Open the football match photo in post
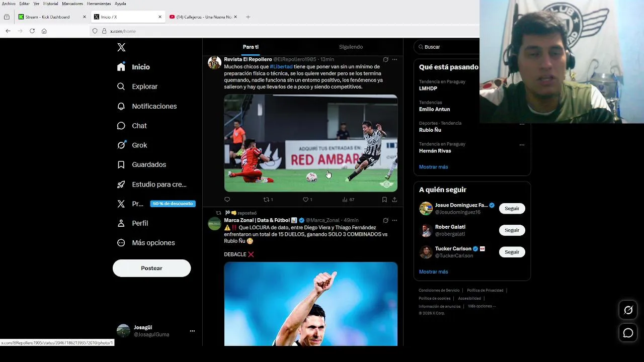Viewport: 644px width, 362px height. click(x=310, y=143)
